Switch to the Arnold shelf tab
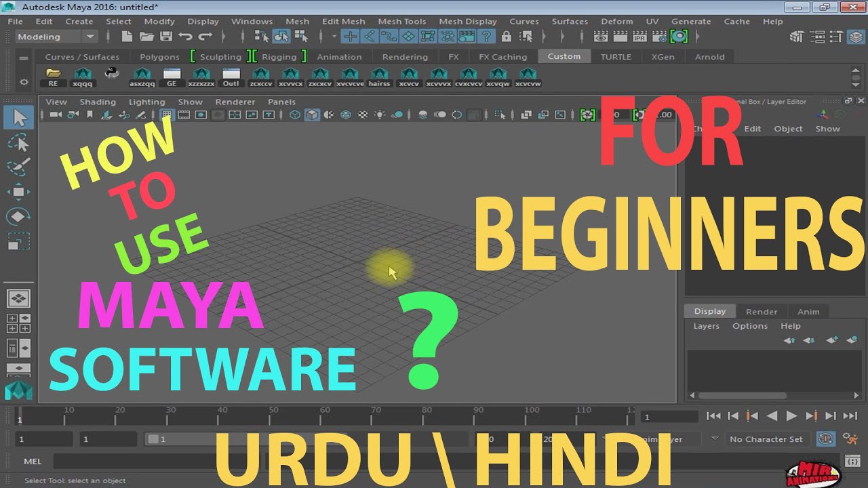Viewport: 868px width, 488px height. point(710,57)
